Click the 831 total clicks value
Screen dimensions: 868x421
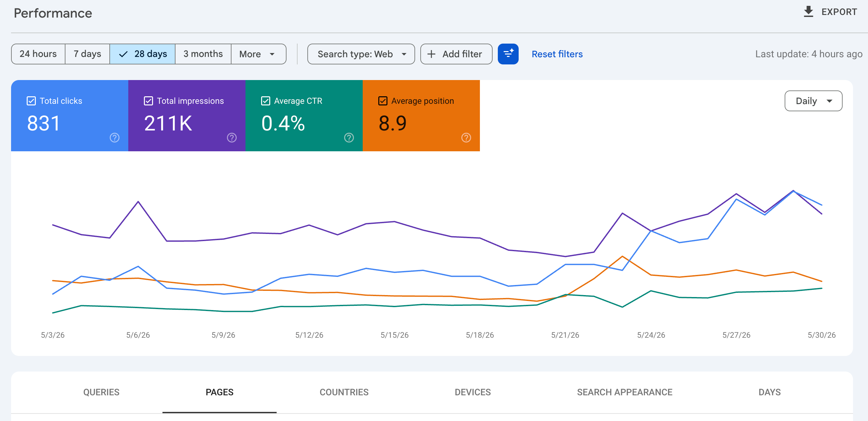[x=44, y=123]
